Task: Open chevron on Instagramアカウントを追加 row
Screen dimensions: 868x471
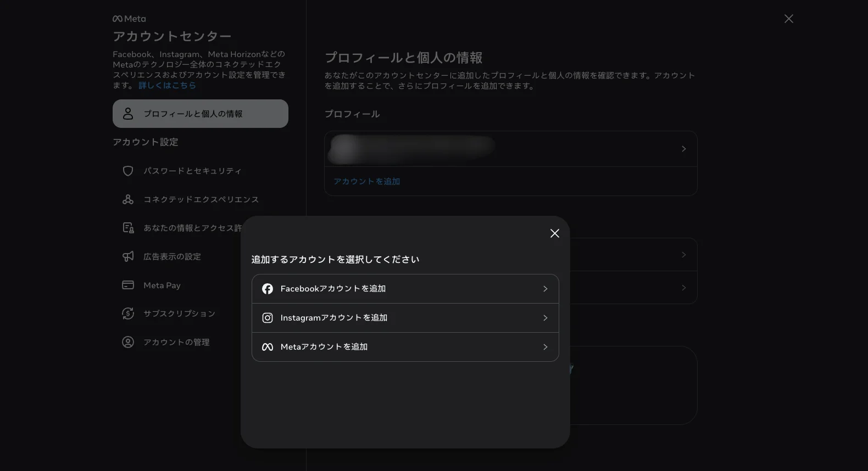Action: [x=545, y=318]
